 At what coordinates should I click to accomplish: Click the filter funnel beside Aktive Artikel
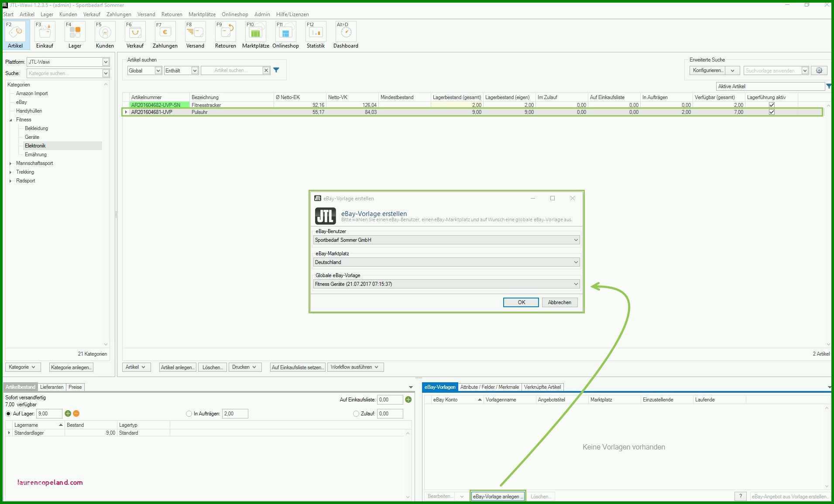click(829, 86)
